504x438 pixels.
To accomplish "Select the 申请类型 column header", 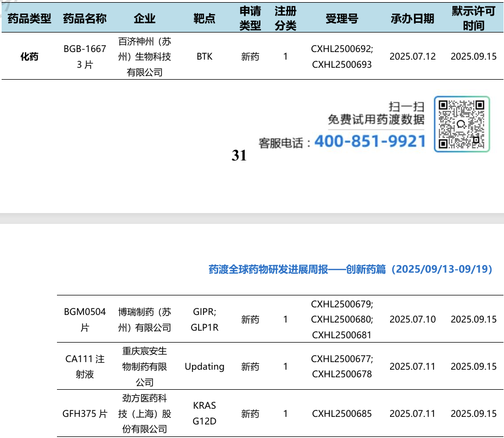I will 250,18.
